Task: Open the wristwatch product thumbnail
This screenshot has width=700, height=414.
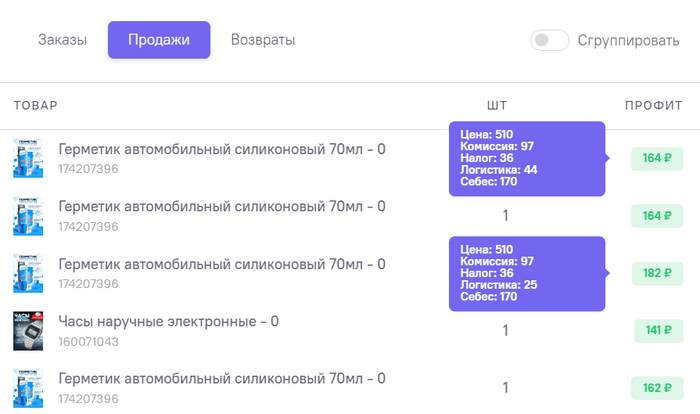Action: 27,330
